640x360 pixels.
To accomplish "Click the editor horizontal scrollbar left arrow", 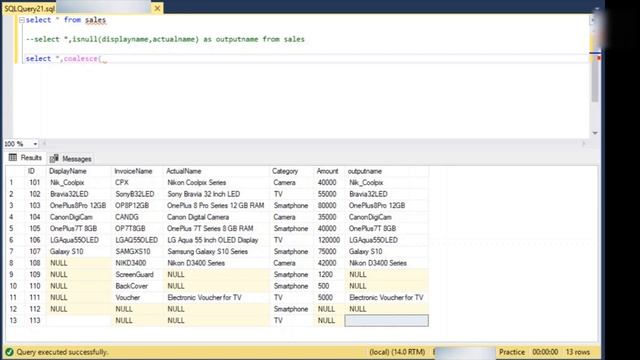I will [44, 144].
